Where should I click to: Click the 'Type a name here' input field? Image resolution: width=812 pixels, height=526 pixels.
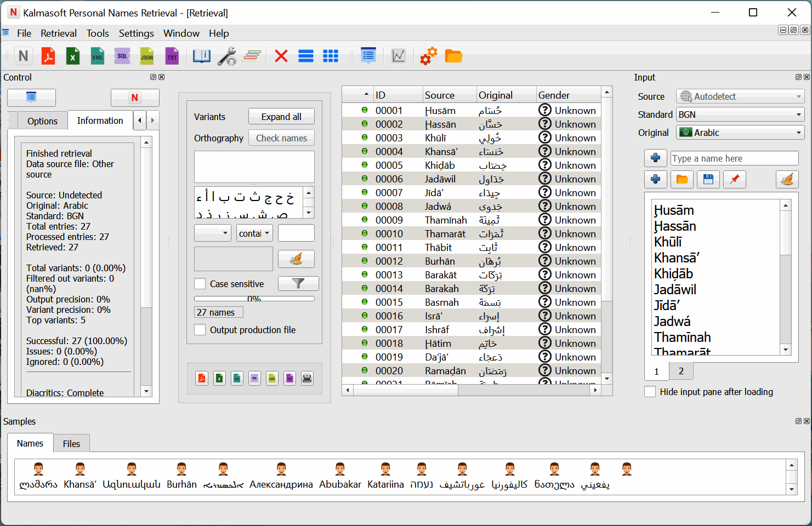point(735,158)
